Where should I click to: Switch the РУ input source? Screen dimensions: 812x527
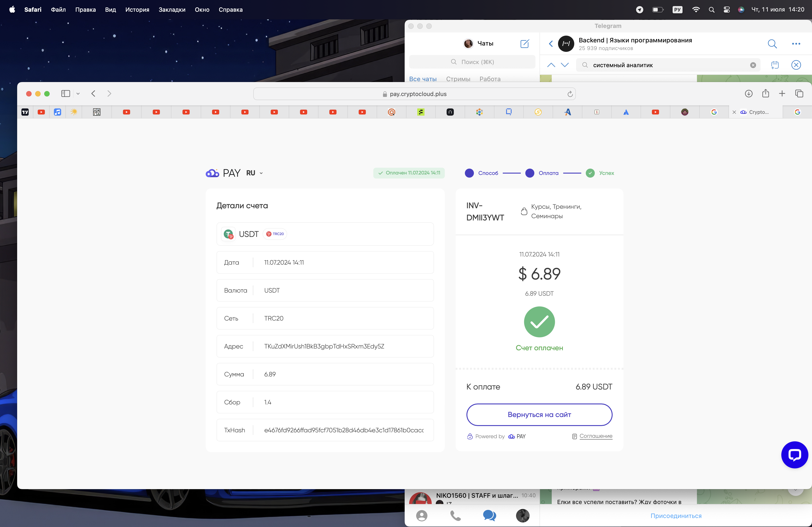coord(678,9)
